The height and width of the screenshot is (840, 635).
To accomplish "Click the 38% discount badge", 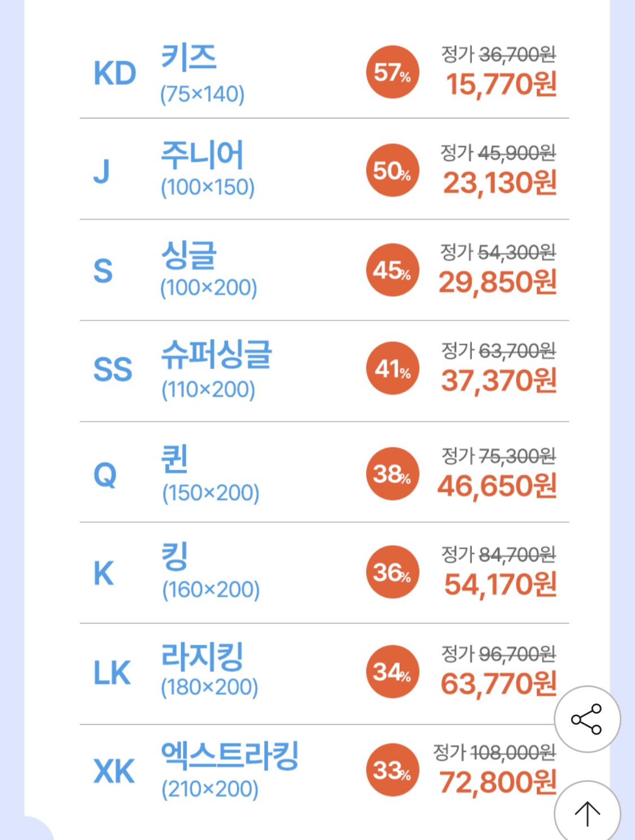I will point(393,474).
